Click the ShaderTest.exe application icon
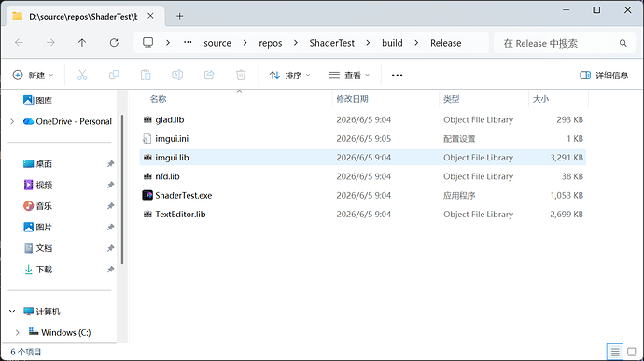 pyautogui.click(x=147, y=195)
